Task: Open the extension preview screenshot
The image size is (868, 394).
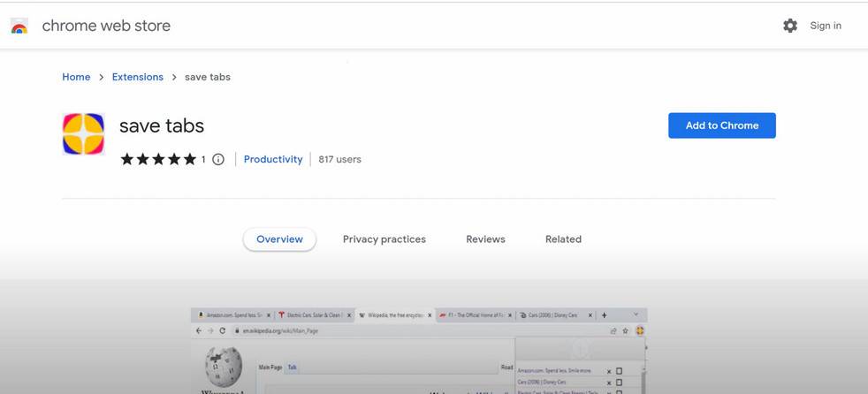Action: click(x=419, y=351)
